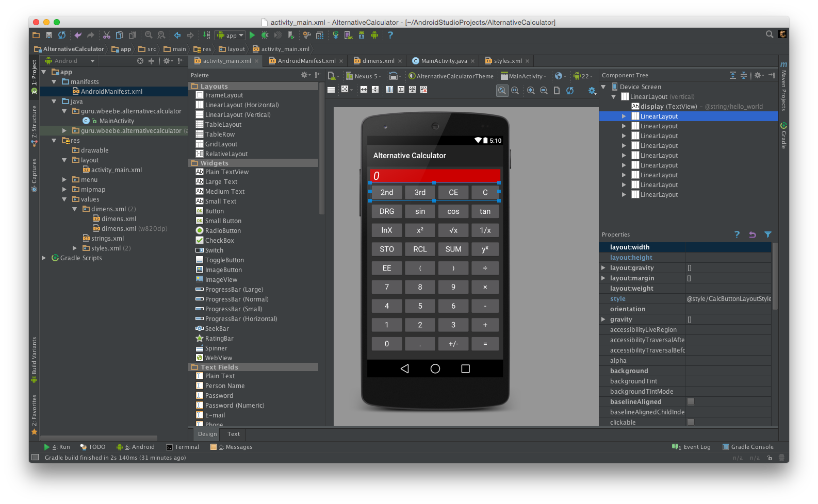Select CheckBox widget in the Palette
This screenshot has height=504, width=818.
(x=215, y=241)
